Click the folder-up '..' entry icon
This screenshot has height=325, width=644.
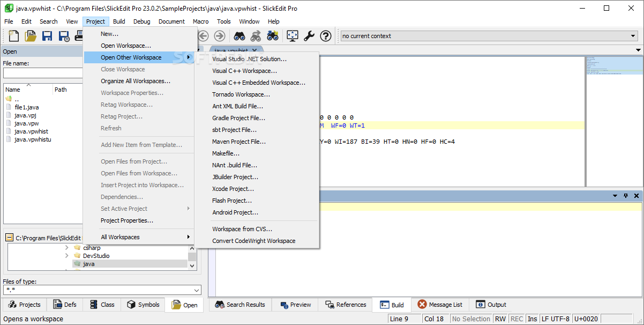pyautogui.click(x=9, y=99)
